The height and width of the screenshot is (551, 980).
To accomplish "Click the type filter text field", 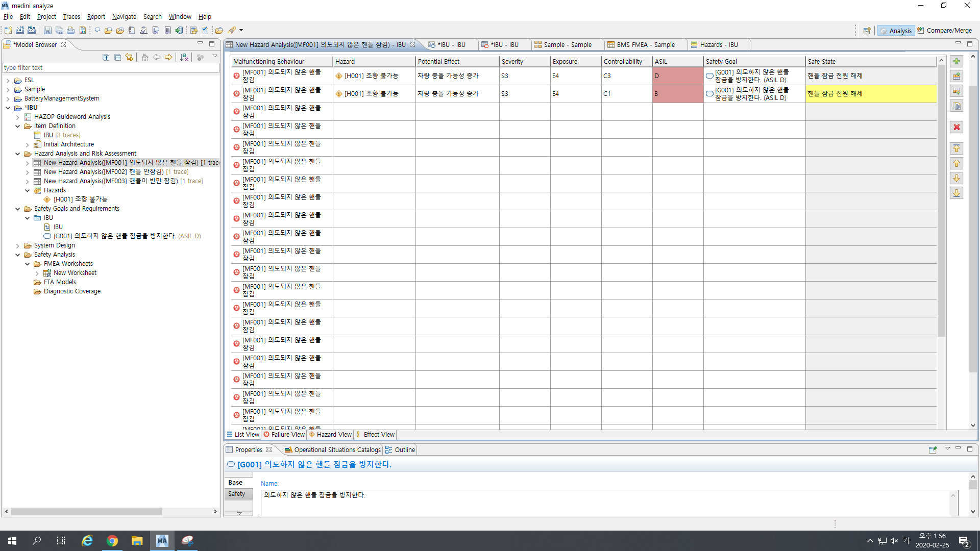I will click(x=110, y=68).
